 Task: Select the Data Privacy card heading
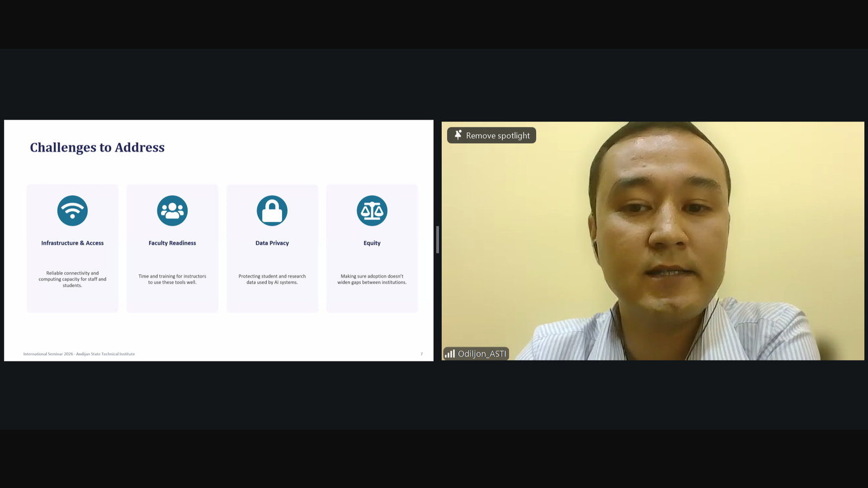coord(272,243)
